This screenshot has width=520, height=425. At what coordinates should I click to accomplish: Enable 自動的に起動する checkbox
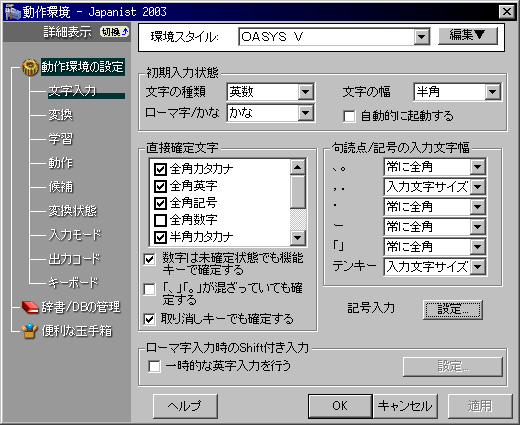point(349,117)
